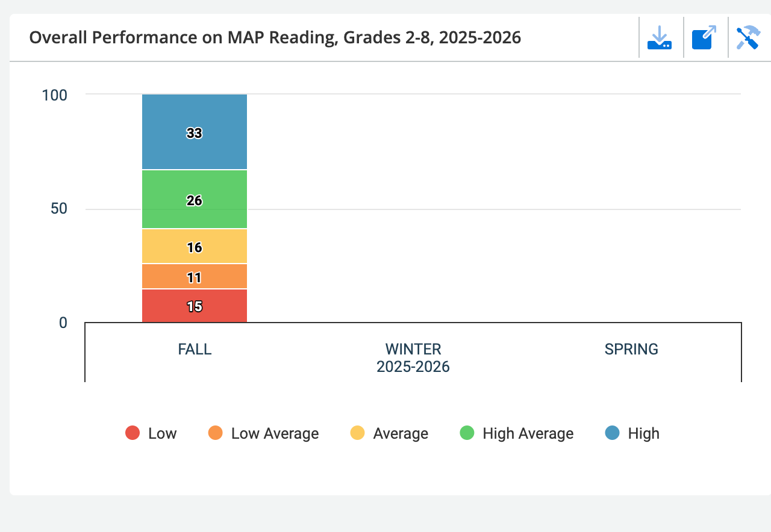The image size is (771, 532).
Task: Click the red Low legend dot
Action: click(133, 433)
